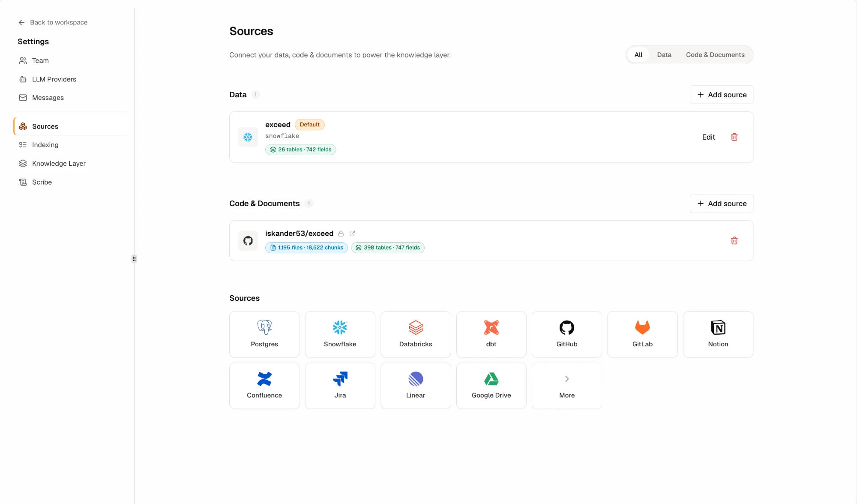This screenshot has width=857, height=504.
Task: Choose the Databricks source card
Action: 416,334
